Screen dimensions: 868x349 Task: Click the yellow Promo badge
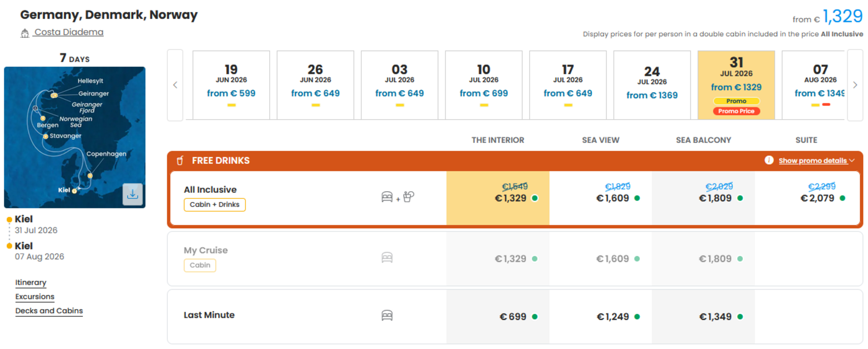coord(736,101)
